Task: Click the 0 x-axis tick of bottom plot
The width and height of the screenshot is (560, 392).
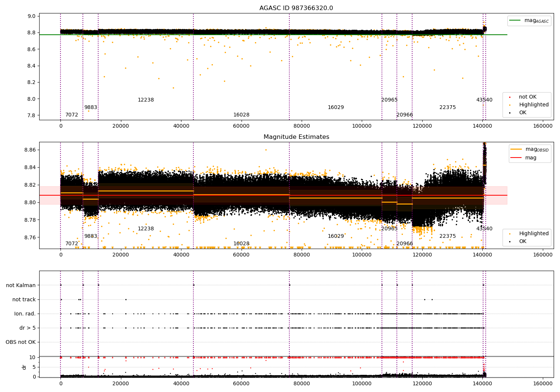Action: (60, 384)
